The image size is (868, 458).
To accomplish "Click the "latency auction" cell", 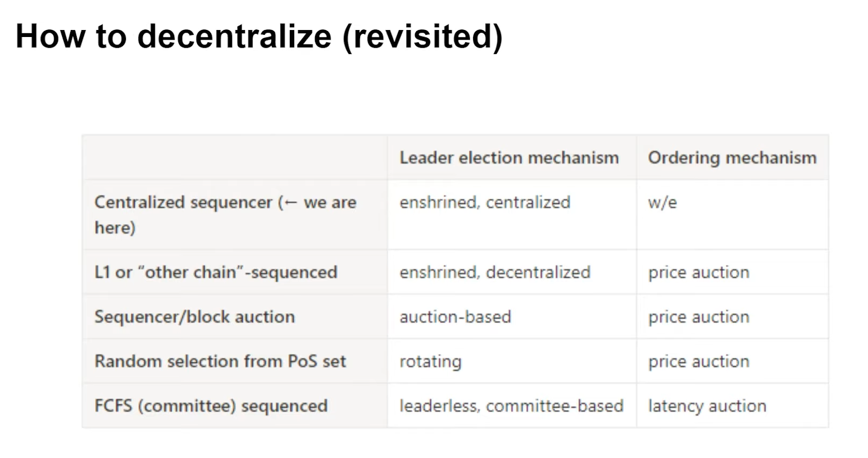I will tap(707, 406).
